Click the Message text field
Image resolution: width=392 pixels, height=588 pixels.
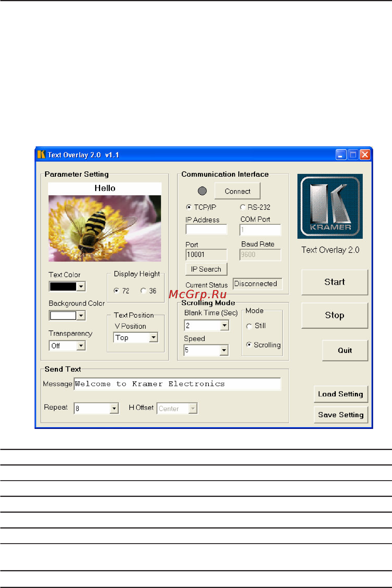click(177, 384)
